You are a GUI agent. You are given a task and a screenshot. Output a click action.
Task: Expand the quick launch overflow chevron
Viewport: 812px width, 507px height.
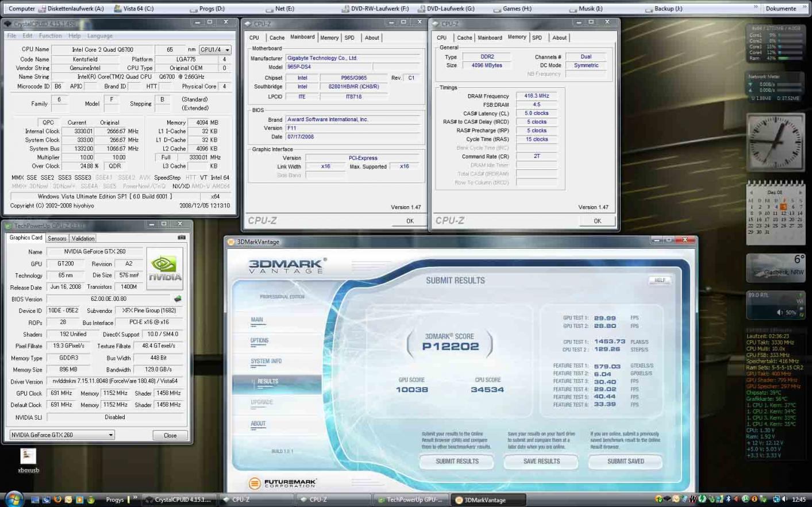(x=135, y=498)
